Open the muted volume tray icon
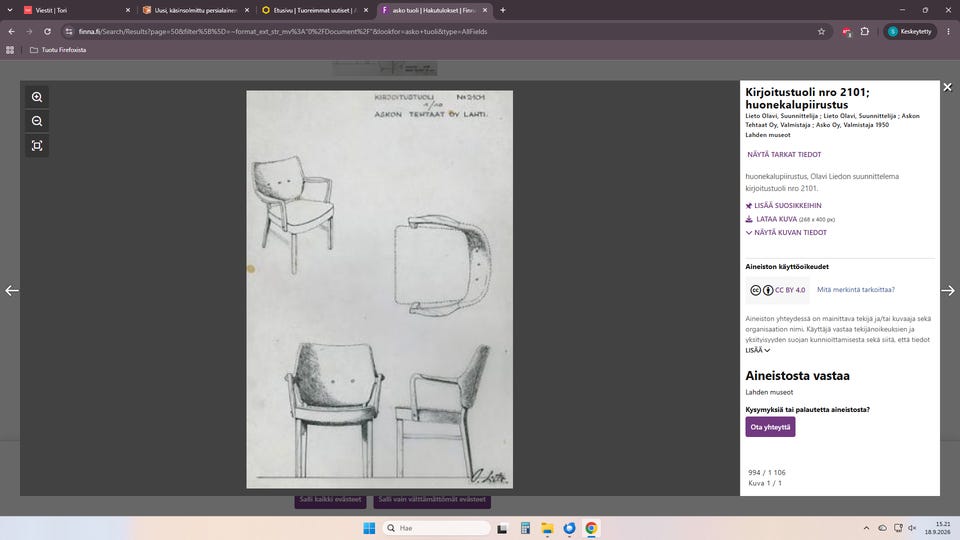Screen dimensions: 960x540 pyautogui.click(x=912, y=528)
